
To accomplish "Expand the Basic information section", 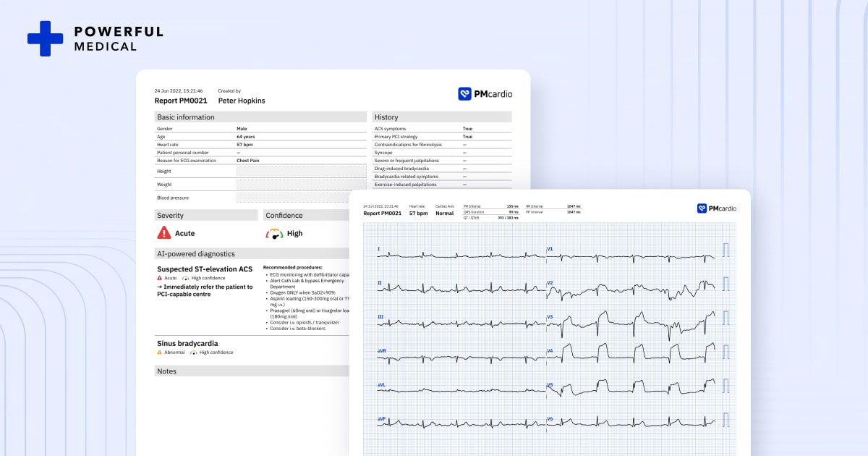I will click(x=187, y=117).
